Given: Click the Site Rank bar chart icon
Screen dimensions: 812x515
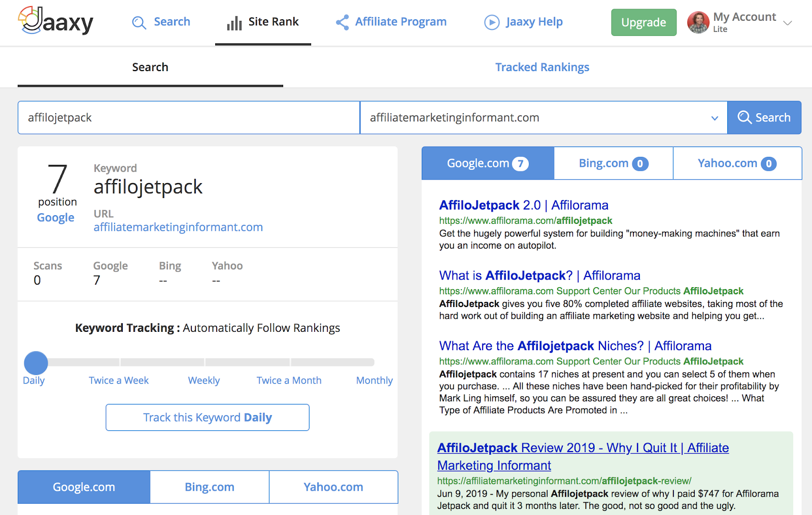Looking at the screenshot, I should point(234,23).
